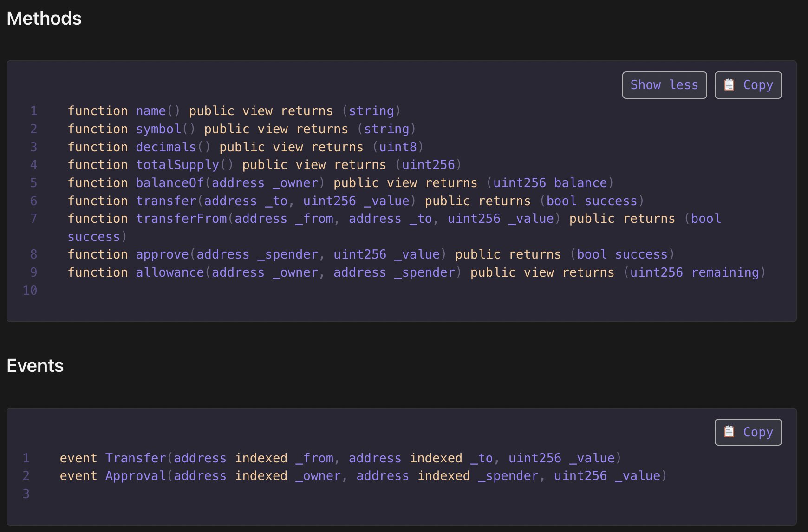
Task: Click line number 6 in Methods code
Action: (x=33, y=201)
